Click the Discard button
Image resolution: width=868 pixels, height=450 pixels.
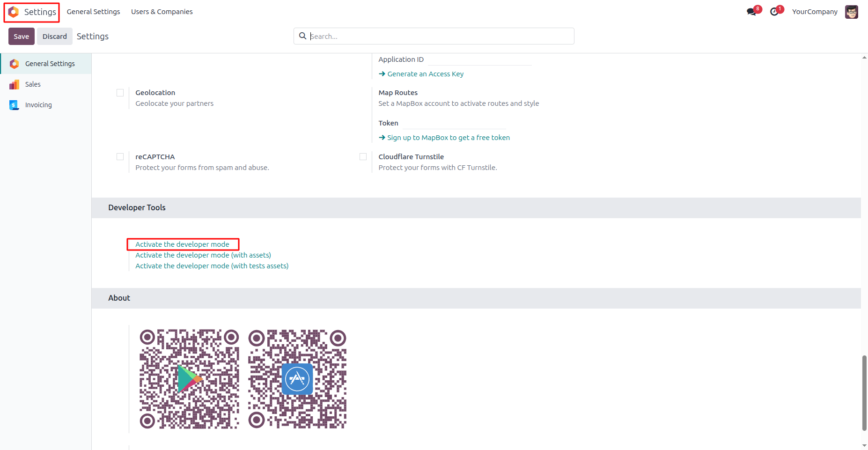click(55, 37)
